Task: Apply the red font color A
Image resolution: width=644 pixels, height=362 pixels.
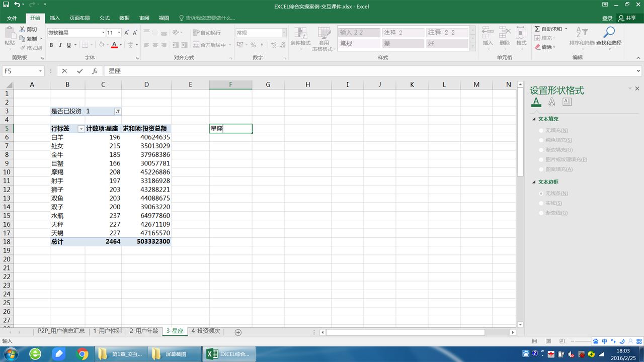Action: click(x=114, y=45)
